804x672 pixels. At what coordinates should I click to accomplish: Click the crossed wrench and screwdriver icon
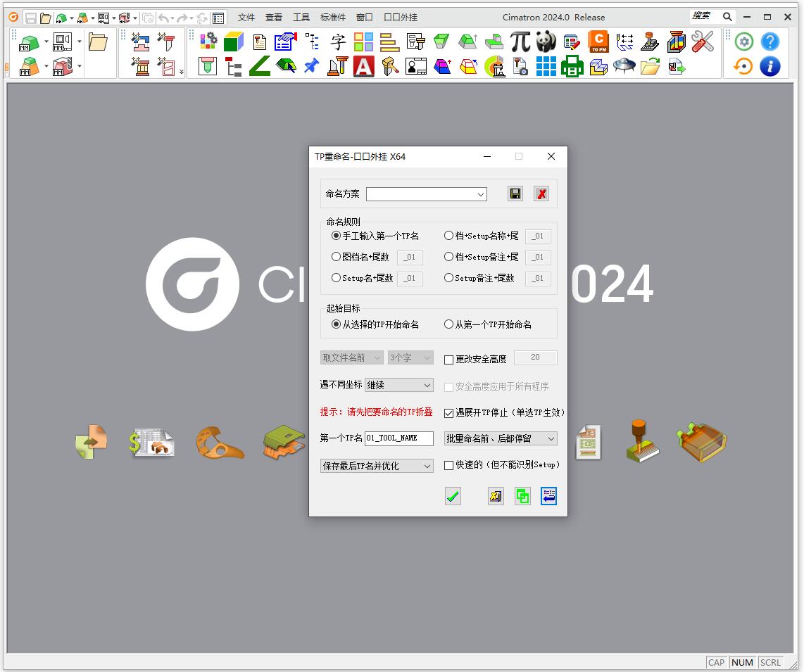point(702,42)
